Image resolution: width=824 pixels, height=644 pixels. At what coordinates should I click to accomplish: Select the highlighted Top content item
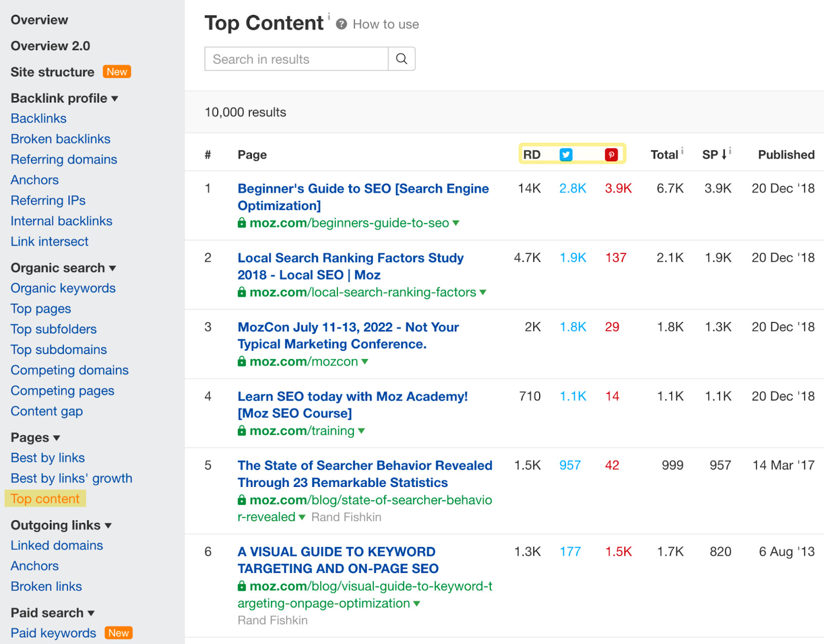point(45,499)
